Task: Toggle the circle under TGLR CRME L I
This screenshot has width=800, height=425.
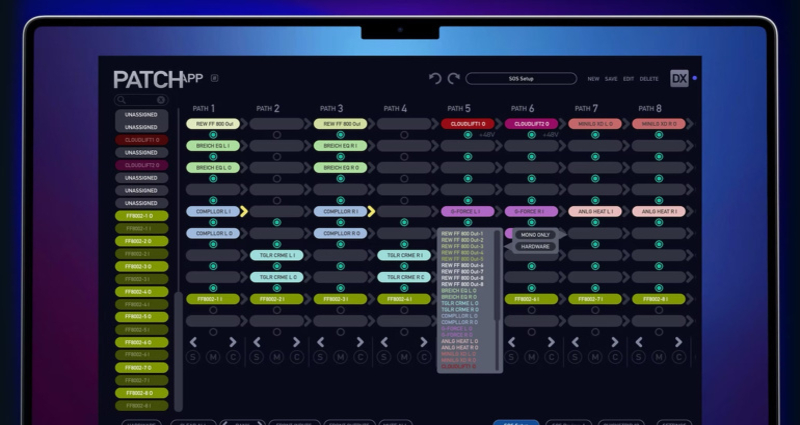Action: coord(277,266)
